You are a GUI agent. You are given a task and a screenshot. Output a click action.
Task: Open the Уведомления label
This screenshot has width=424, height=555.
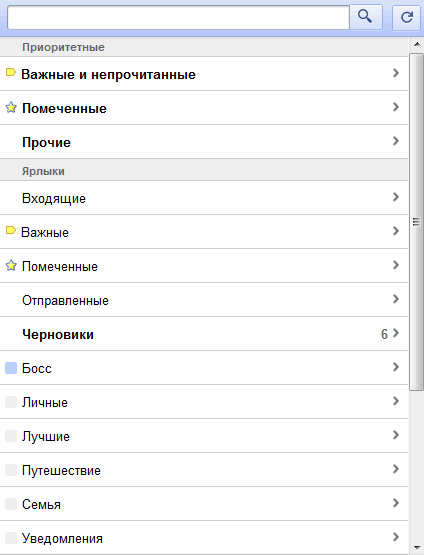click(x=204, y=538)
